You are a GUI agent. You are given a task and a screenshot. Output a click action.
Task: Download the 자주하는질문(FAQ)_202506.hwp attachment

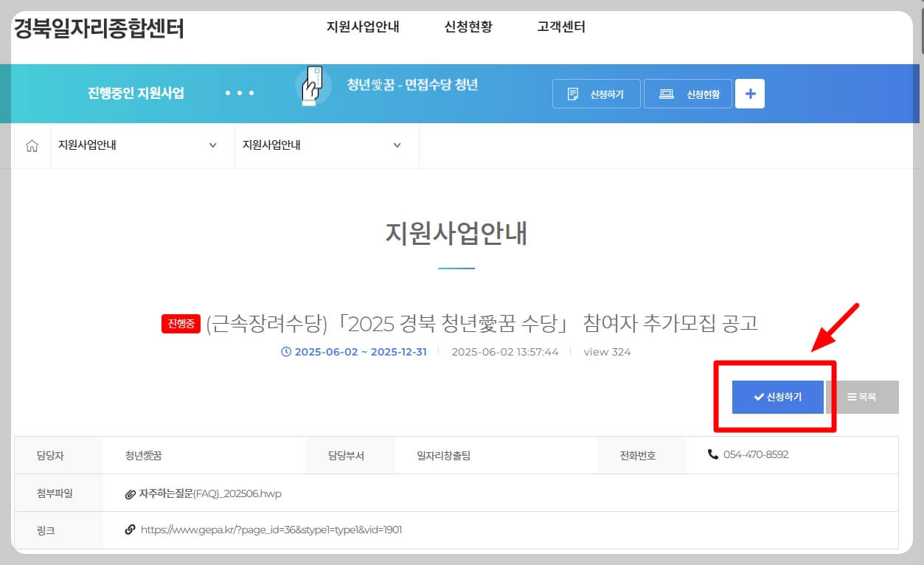click(214, 494)
